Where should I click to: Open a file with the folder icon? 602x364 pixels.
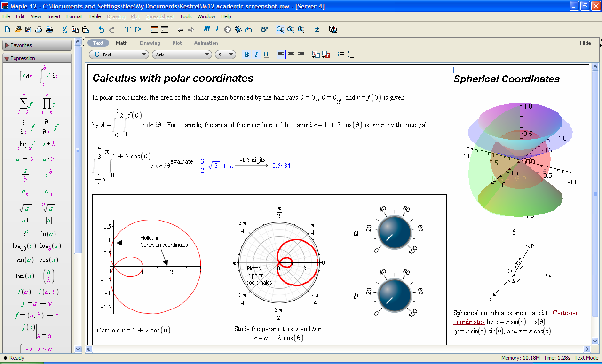coord(18,30)
